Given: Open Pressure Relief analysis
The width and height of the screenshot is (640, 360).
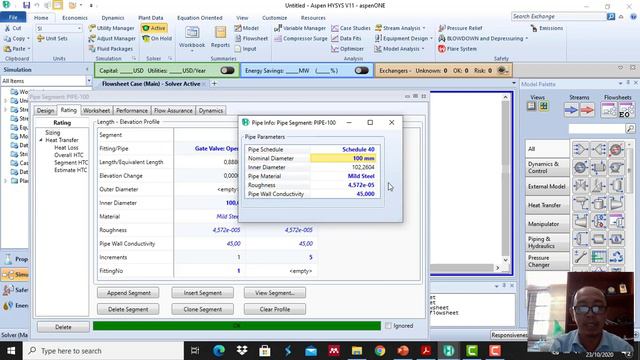Looking at the screenshot, I should 460,28.
